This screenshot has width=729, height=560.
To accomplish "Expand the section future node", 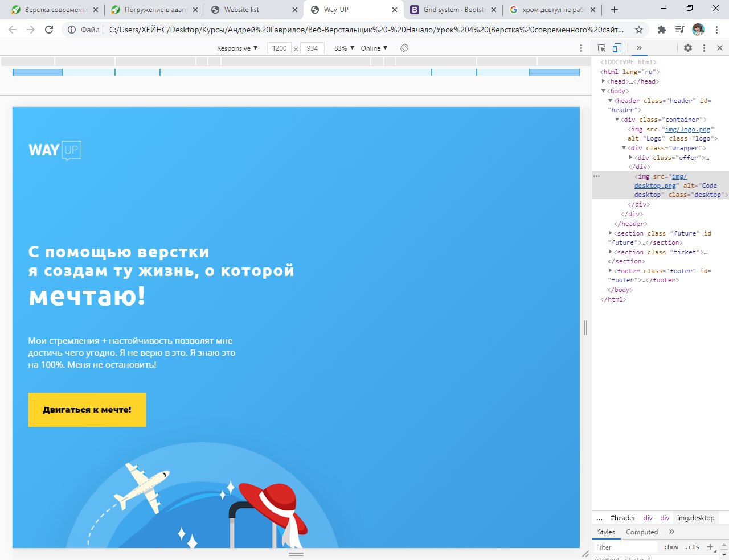I will click(610, 233).
